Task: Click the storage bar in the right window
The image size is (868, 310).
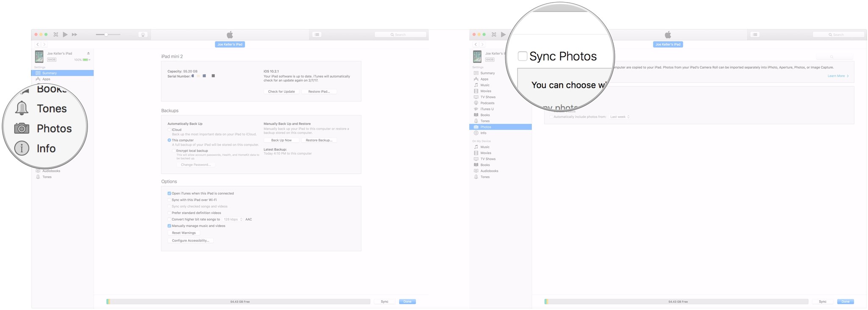Action: [676, 302]
